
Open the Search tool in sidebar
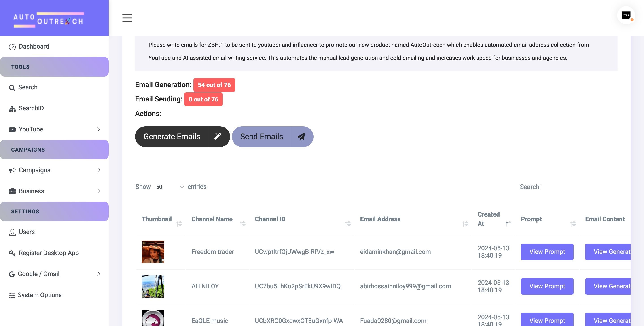pyautogui.click(x=28, y=87)
